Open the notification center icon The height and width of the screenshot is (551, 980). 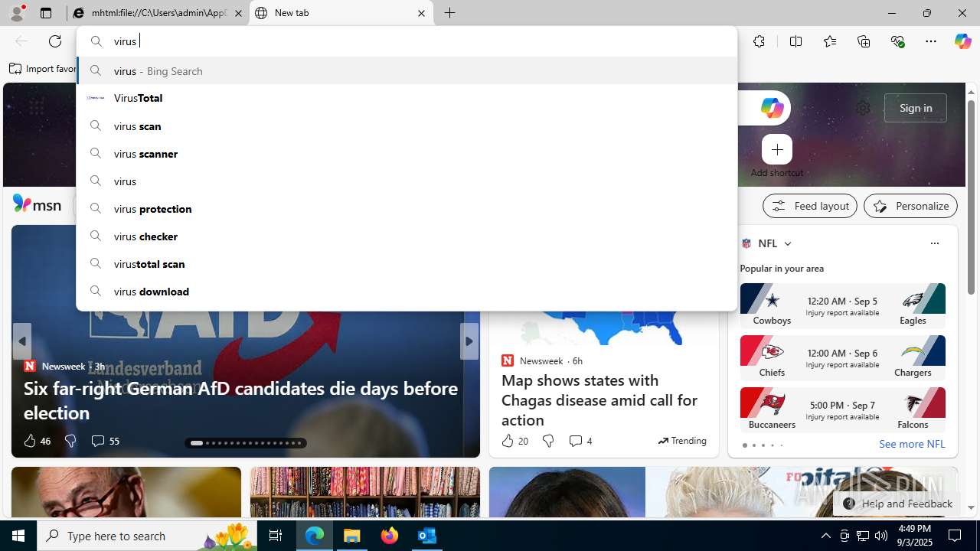[955, 536]
